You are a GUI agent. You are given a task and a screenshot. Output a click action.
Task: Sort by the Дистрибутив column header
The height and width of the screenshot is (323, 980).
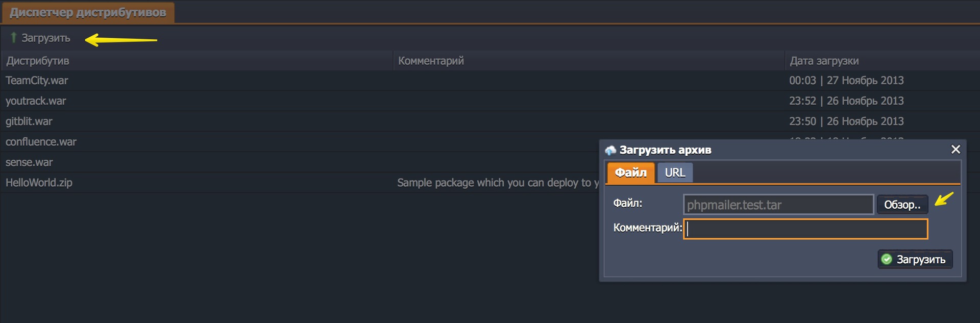click(x=38, y=61)
